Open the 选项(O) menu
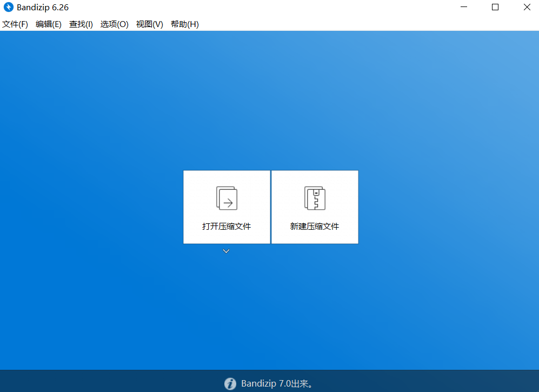539x392 pixels. pos(115,24)
